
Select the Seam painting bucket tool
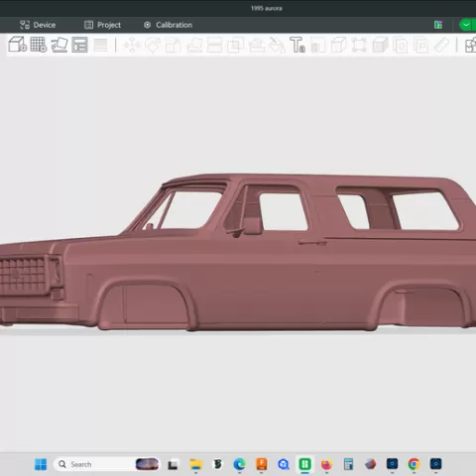(x=277, y=46)
